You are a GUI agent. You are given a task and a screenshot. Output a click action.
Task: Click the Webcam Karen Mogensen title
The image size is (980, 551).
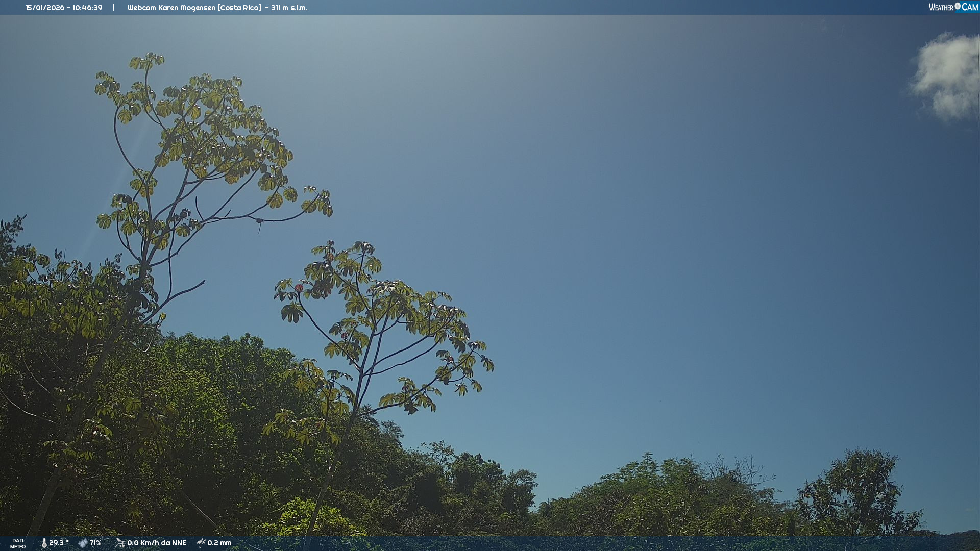click(171, 8)
